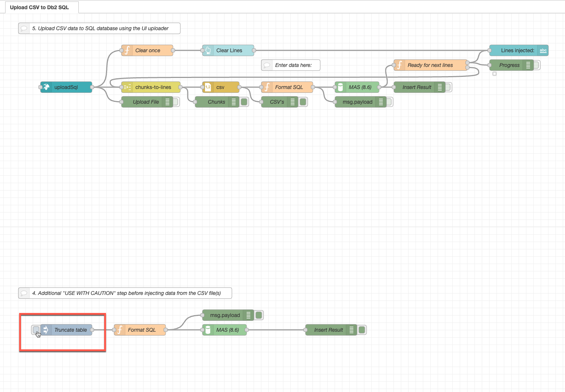Select the Chunks node label
Image resolution: width=565 pixels, height=392 pixels.
pyautogui.click(x=216, y=102)
